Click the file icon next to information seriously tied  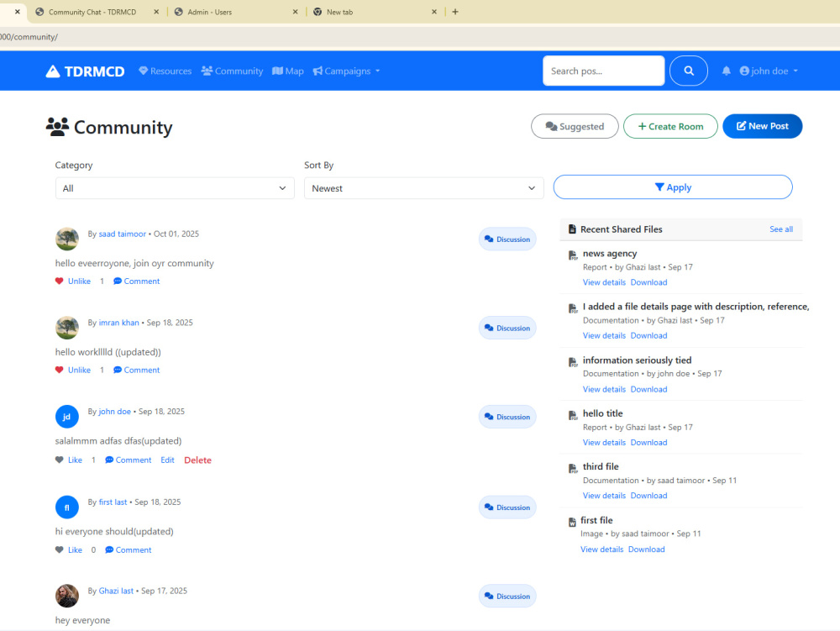point(573,362)
